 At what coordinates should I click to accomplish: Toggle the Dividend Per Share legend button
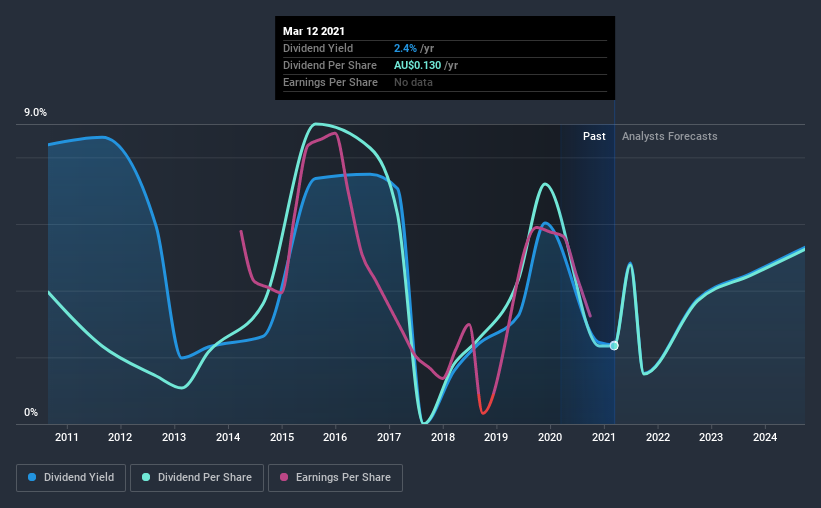coord(197,478)
